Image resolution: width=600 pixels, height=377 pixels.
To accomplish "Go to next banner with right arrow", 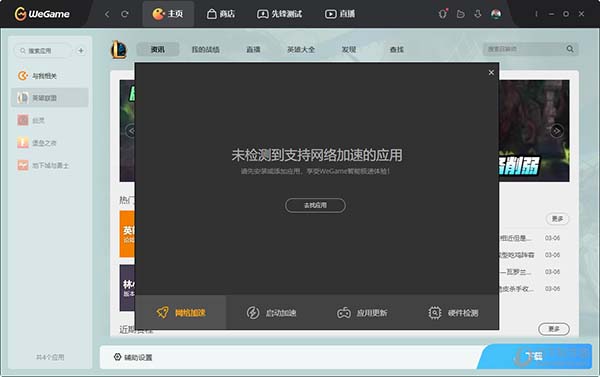I will coord(557,131).
